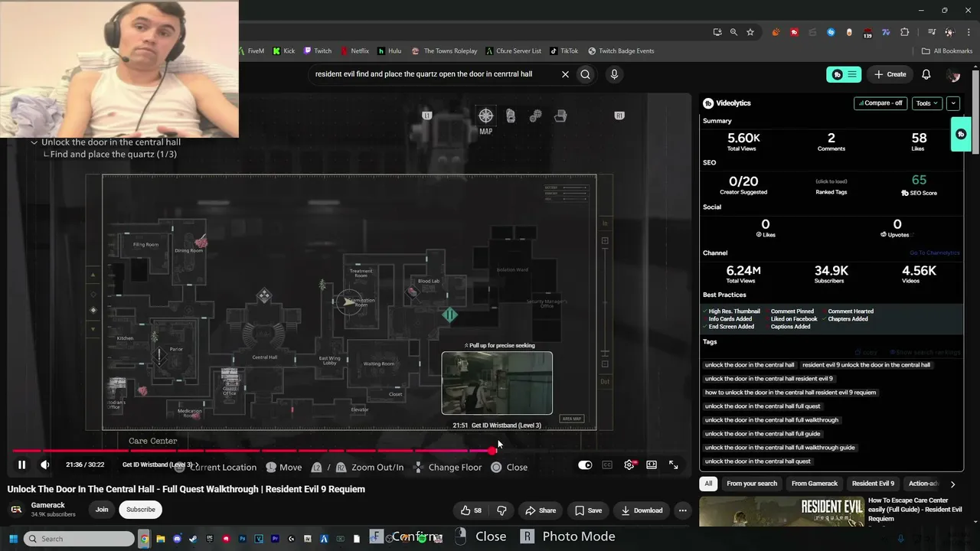Image resolution: width=980 pixels, height=551 pixels.
Task: Join the Gamerack channel membership
Action: [102, 510]
